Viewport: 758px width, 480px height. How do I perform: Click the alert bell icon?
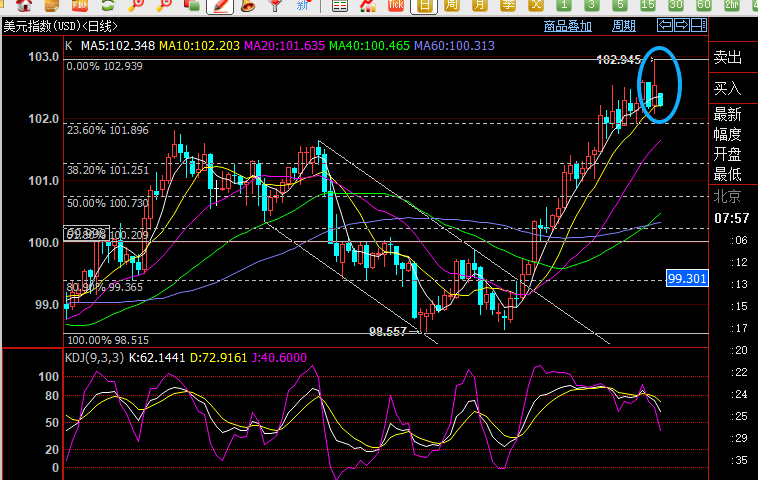pyautogui.click(x=248, y=5)
